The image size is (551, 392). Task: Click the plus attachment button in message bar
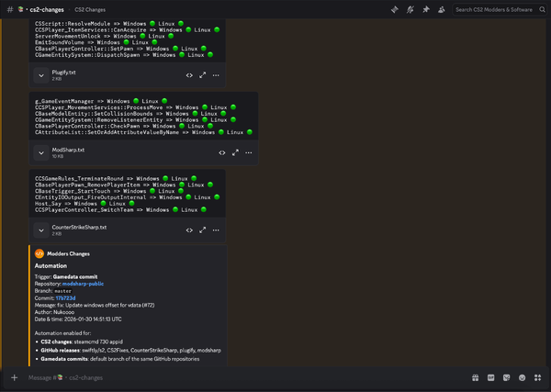tap(15, 377)
